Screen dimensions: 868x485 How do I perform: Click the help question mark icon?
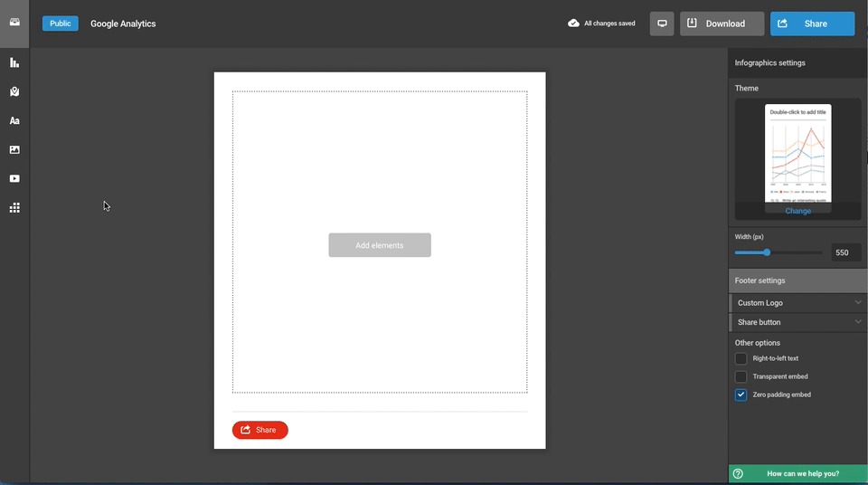click(x=738, y=473)
